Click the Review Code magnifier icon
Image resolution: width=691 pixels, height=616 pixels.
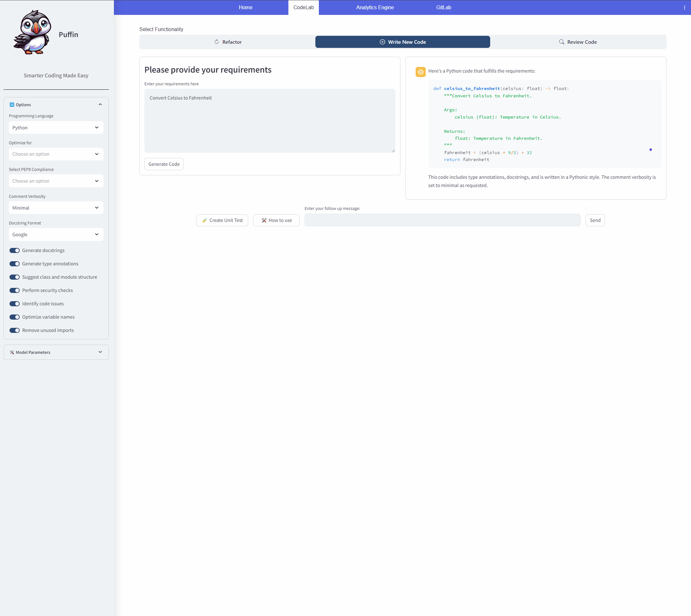561,42
